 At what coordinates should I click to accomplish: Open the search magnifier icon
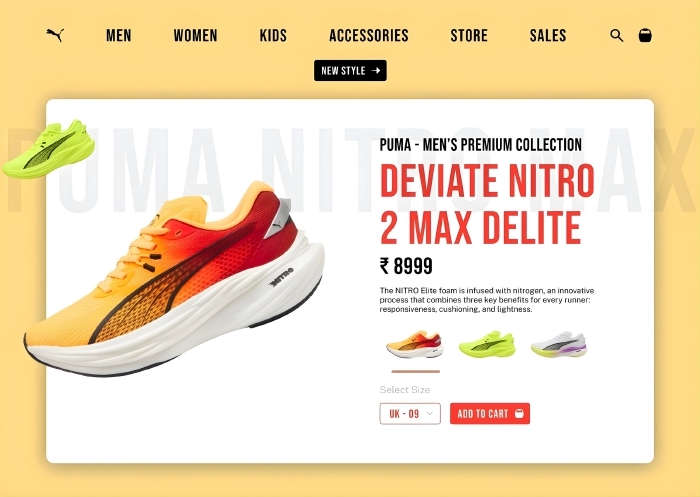point(617,35)
